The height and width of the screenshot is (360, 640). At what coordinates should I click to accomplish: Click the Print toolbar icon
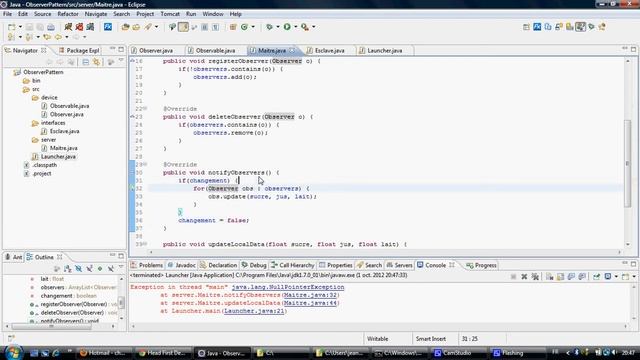[x=51, y=27]
